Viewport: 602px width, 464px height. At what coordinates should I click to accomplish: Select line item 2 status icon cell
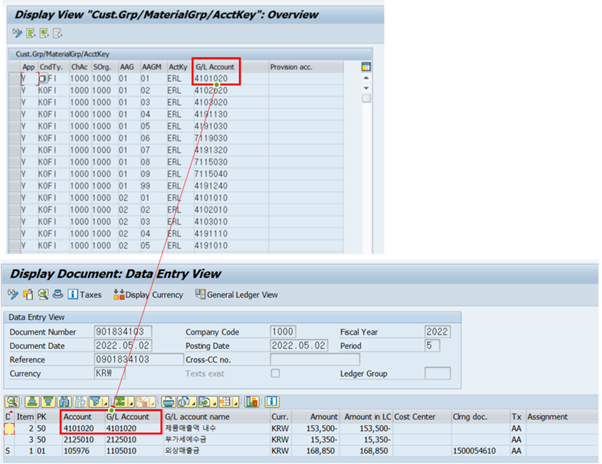pos(9,428)
